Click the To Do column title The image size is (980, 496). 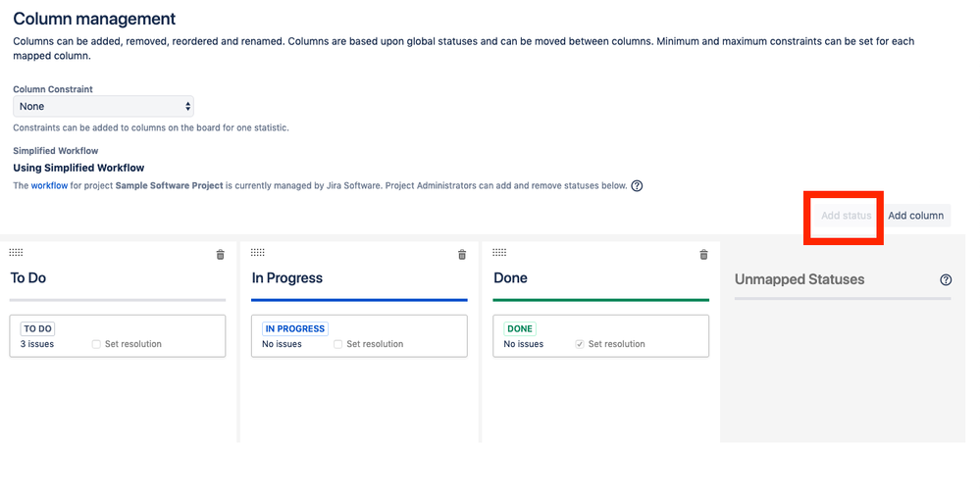[x=28, y=278]
